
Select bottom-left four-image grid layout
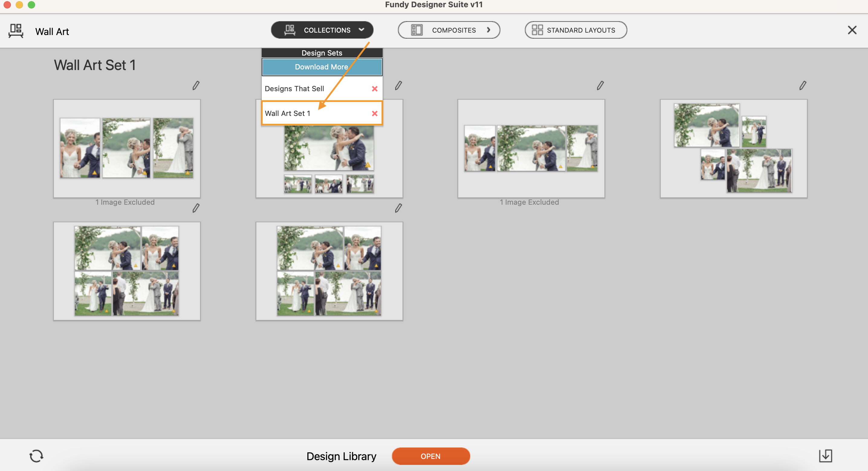click(x=127, y=271)
